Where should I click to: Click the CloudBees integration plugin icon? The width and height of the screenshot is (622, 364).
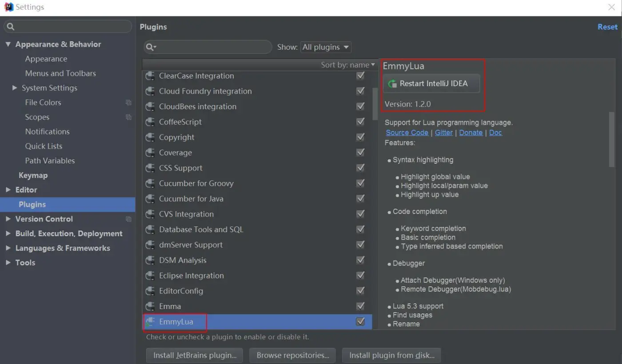point(150,107)
